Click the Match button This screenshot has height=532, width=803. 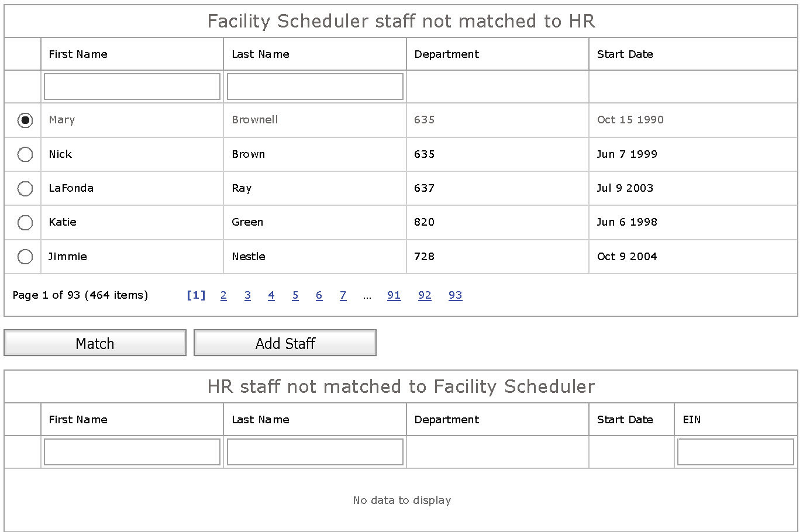click(x=95, y=343)
